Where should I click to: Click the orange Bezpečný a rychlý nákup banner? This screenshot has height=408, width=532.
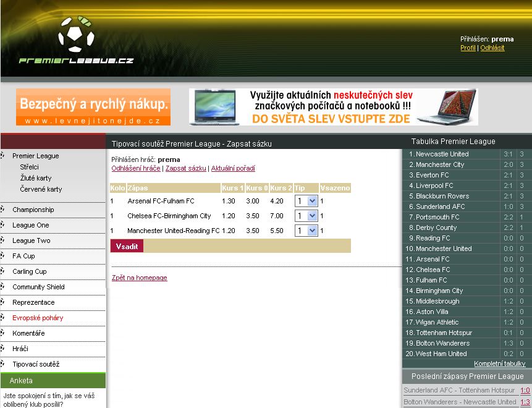pyautogui.click(x=93, y=107)
